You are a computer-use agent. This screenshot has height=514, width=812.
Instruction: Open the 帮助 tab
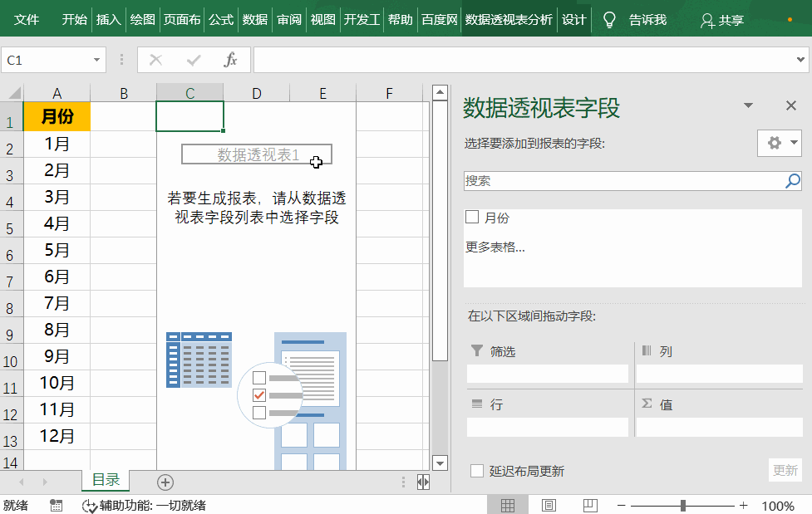pos(401,20)
